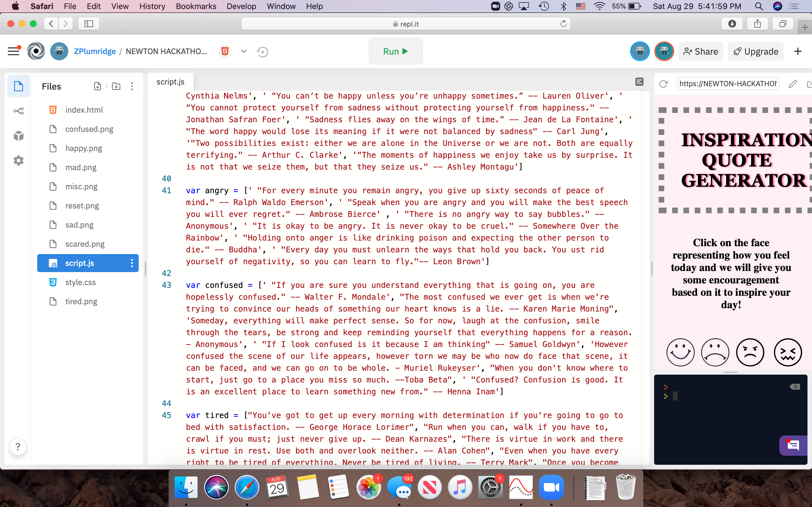Open the settings gear in sidebar
The height and width of the screenshot is (507, 812).
point(18,161)
